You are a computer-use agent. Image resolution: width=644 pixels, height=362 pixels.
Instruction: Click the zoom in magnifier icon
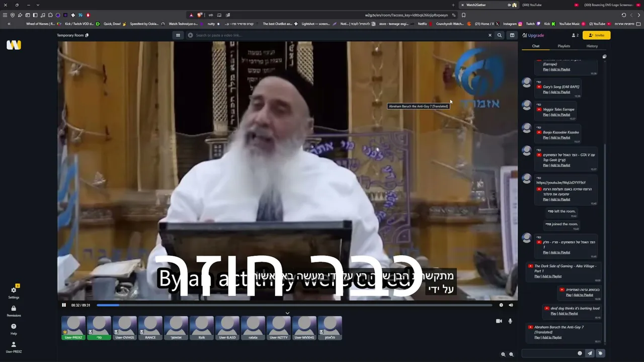point(503,354)
